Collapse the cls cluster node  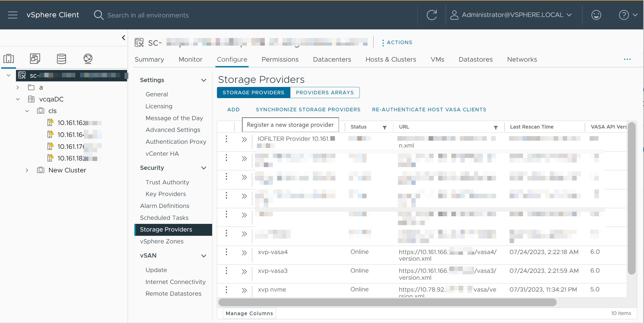[x=27, y=111]
